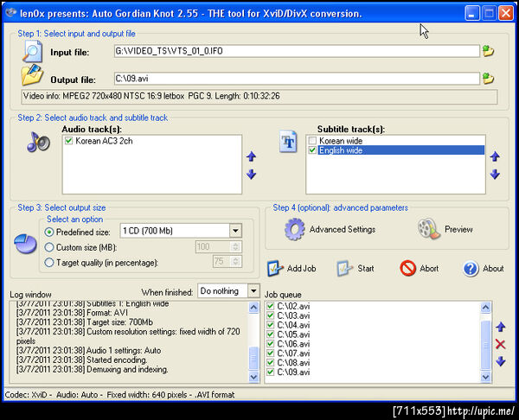Move audio track down arrow
The width and height of the screenshot is (519, 420).
click(251, 174)
